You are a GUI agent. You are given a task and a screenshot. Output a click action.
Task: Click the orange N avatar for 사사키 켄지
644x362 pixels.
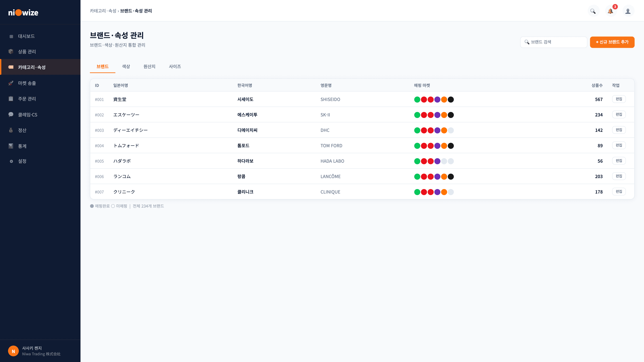tap(13, 351)
